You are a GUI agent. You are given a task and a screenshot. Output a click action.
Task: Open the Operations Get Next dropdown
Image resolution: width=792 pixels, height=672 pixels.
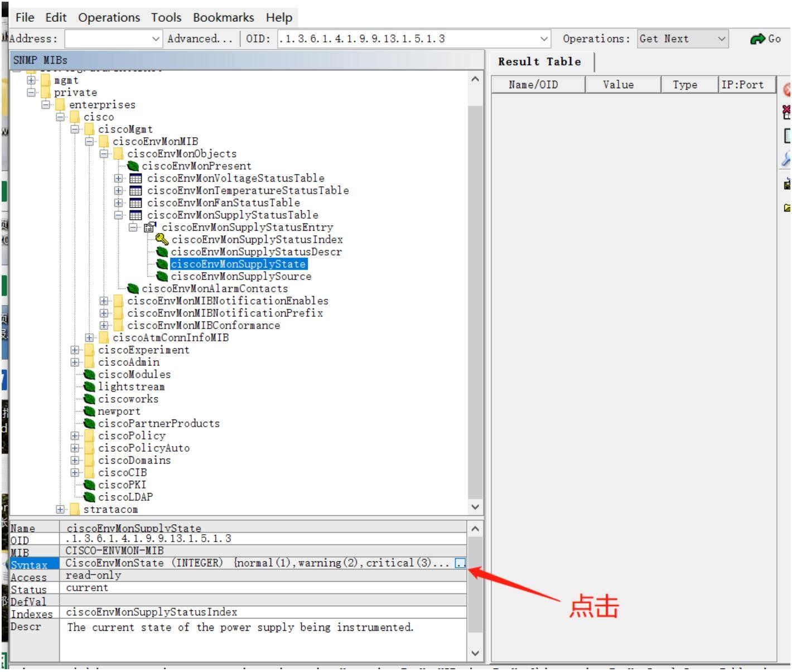[683, 39]
